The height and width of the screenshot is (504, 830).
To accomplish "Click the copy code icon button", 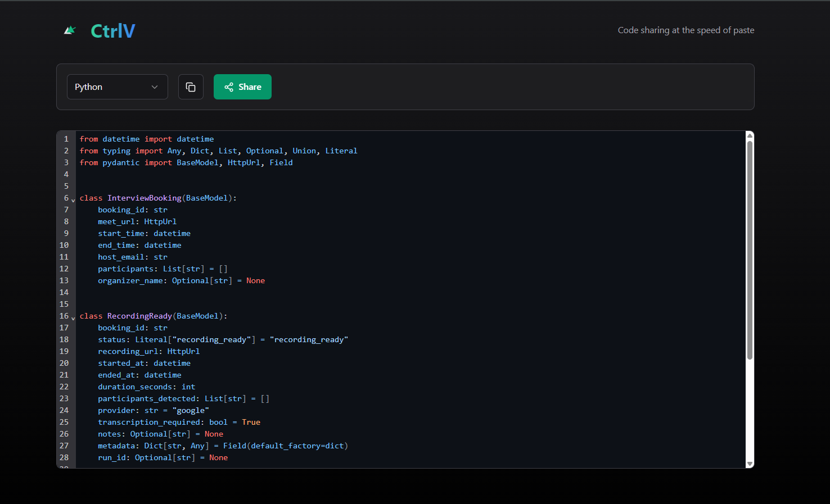I will (191, 87).
